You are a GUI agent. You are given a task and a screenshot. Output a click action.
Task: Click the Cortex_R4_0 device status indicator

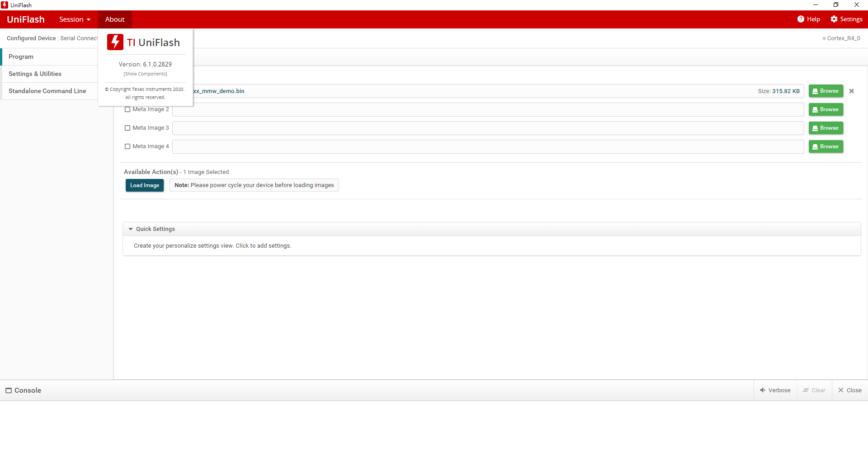[841, 38]
